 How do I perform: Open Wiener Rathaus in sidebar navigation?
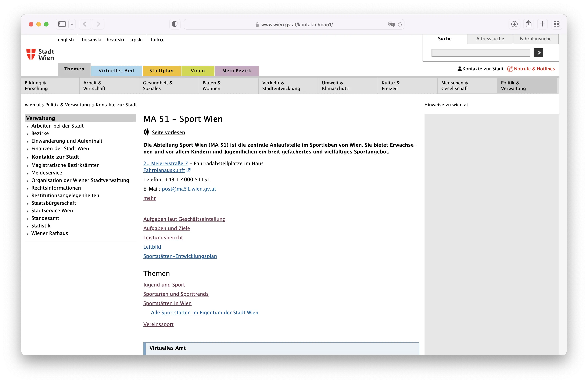pos(49,233)
